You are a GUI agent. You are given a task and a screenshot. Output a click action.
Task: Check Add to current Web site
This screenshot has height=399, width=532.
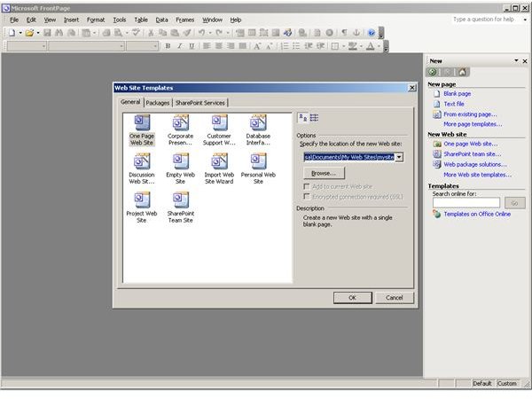coord(307,186)
